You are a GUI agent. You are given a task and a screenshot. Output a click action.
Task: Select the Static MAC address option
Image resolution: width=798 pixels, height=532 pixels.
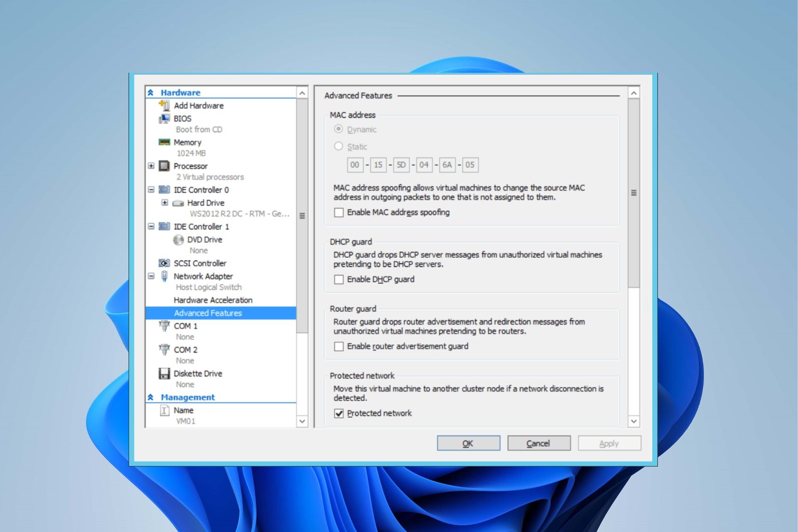point(338,146)
